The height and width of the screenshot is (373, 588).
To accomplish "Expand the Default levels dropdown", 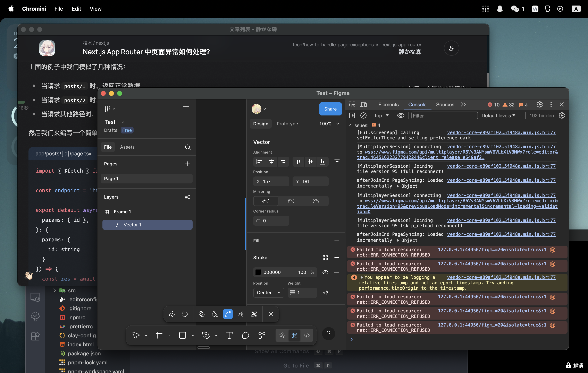I will click(x=498, y=116).
